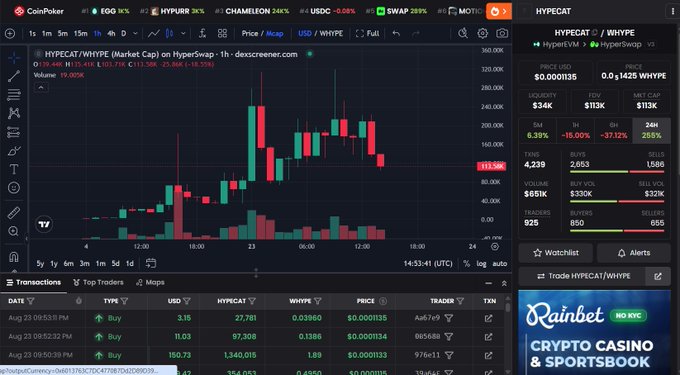Click Trade HYPECAT/WHYPE button
Viewport: 680px width, 375px height.
[582, 276]
